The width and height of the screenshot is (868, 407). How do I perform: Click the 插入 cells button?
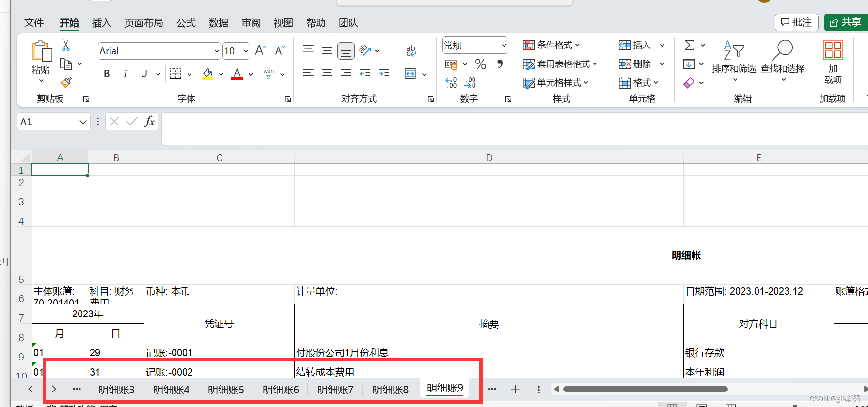635,45
